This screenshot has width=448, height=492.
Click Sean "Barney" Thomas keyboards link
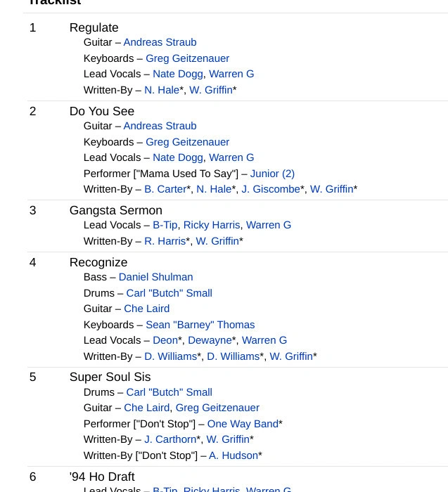pos(200,325)
